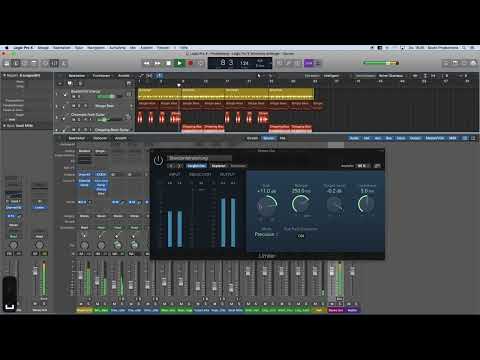This screenshot has width=480, height=360.
Task: Toggle Cycle mode in the transport
Action: point(201,63)
